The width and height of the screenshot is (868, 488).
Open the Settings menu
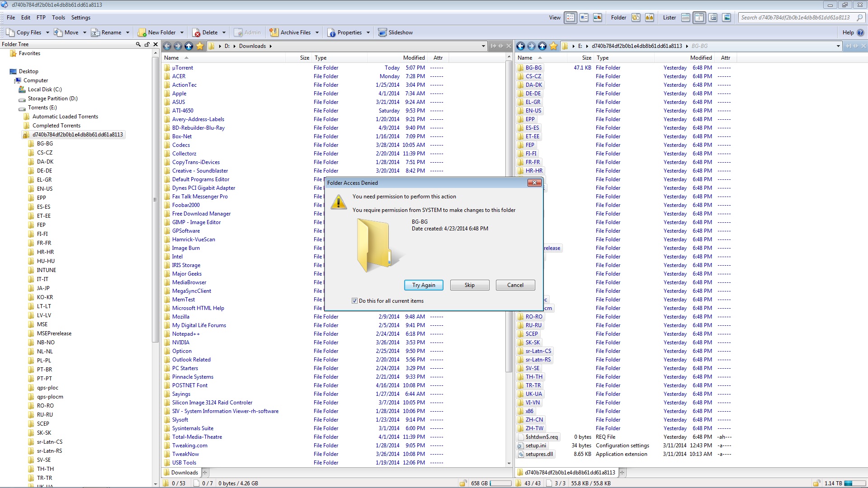(81, 18)
